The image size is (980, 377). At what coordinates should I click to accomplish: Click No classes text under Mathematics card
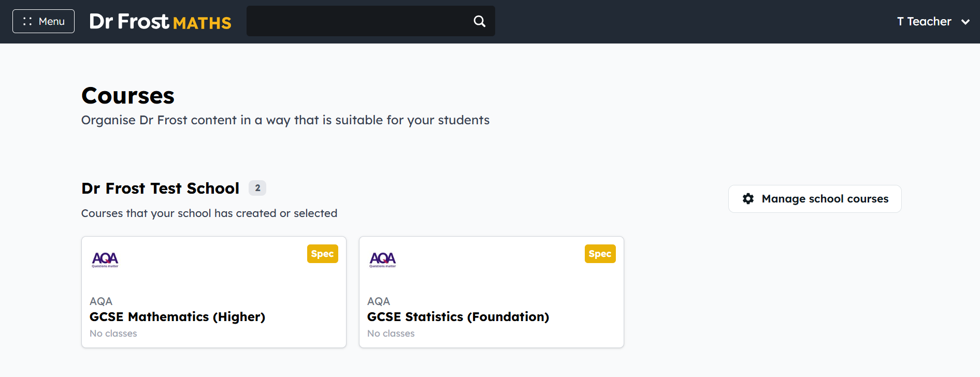click(x=113, y=334)
